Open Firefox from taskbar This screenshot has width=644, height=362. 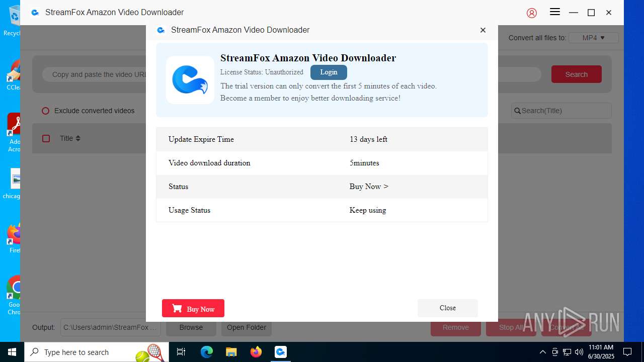point(256,352)
